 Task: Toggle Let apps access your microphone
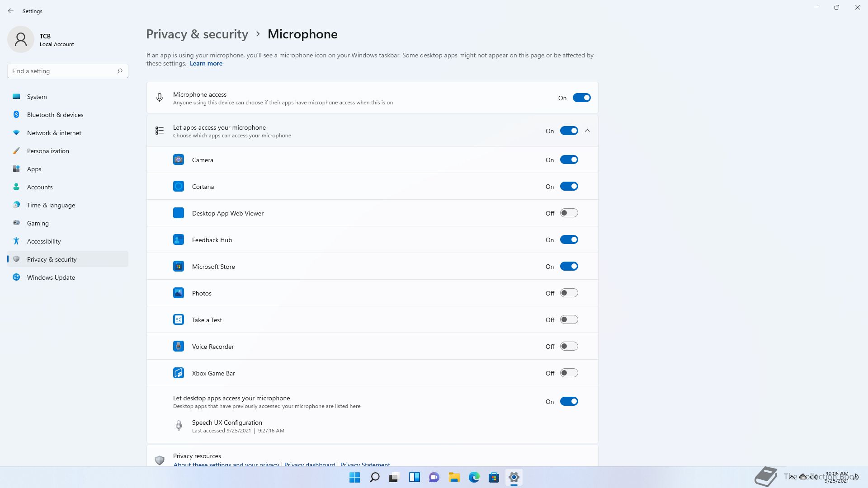coord(569,131)
